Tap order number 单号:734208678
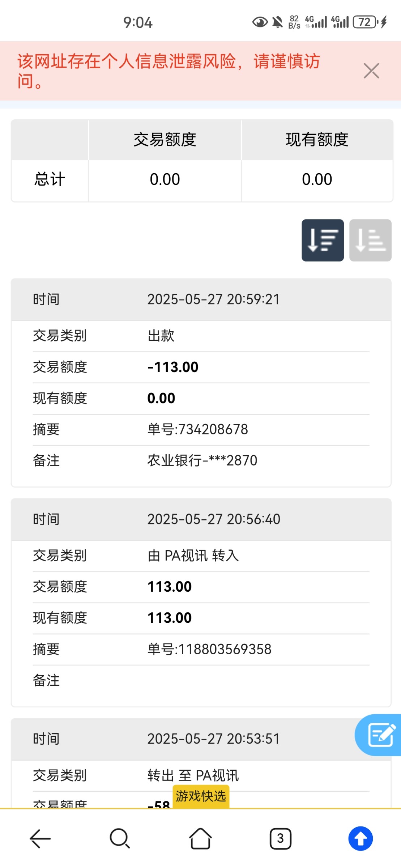Screen dimensions: 401x868 coord(197,429)
